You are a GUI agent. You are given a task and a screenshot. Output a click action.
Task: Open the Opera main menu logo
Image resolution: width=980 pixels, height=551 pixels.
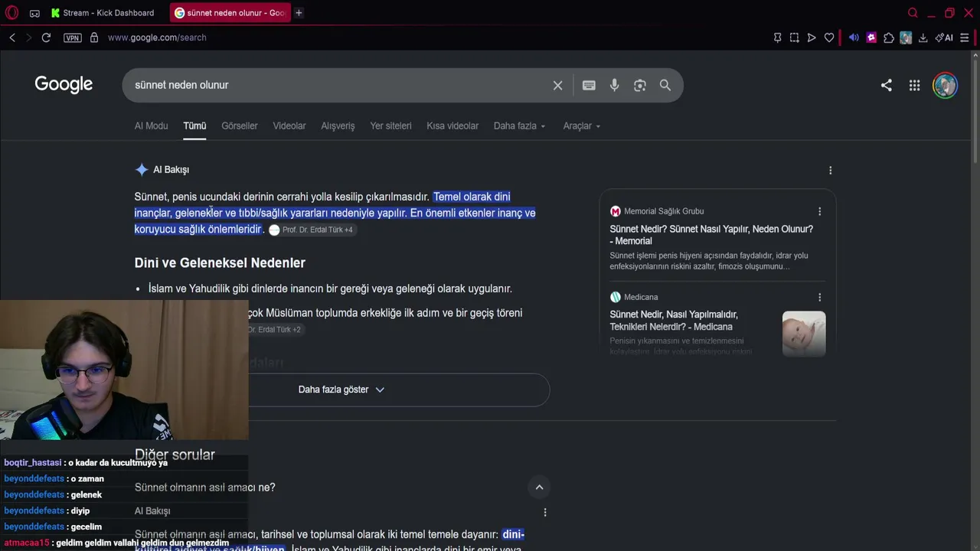click(x=13, y=13)
